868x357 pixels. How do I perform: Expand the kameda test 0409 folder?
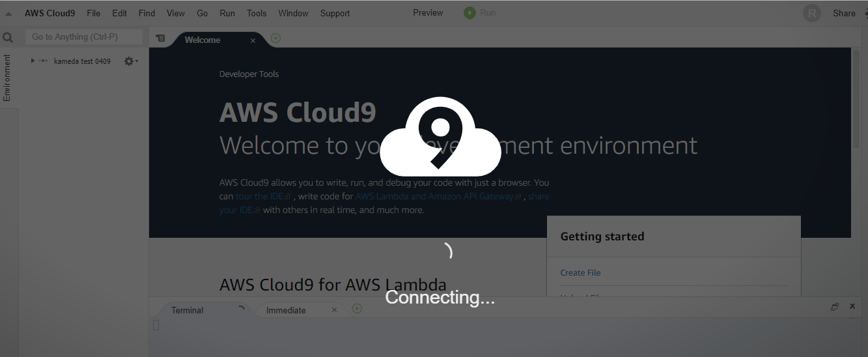(x=33, y=61)
